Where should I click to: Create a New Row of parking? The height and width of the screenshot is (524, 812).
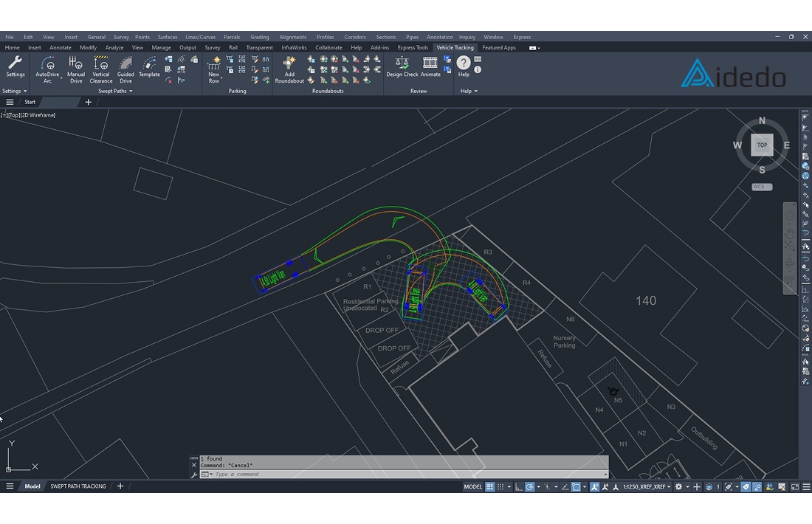(214, 69)
